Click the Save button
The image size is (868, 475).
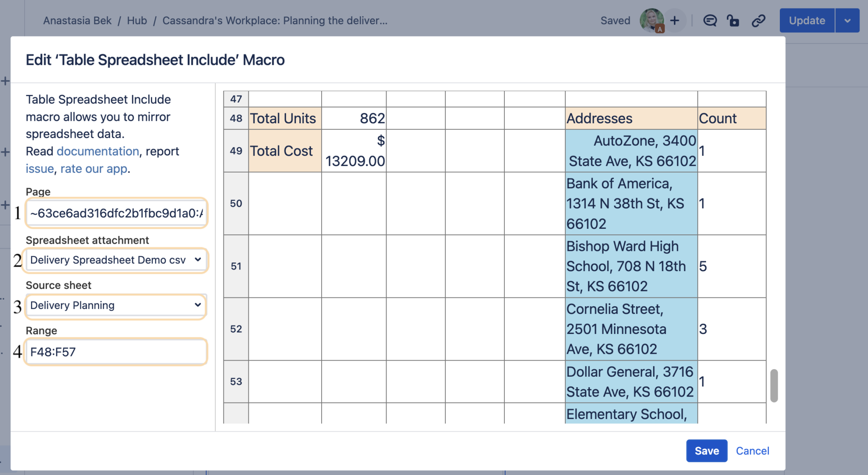[706, 450]
